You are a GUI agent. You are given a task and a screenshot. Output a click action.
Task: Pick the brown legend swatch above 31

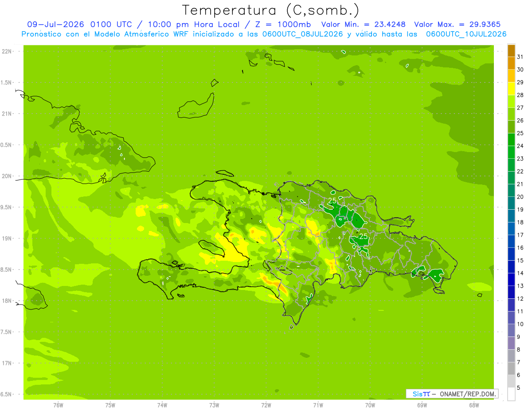[511, 51]
